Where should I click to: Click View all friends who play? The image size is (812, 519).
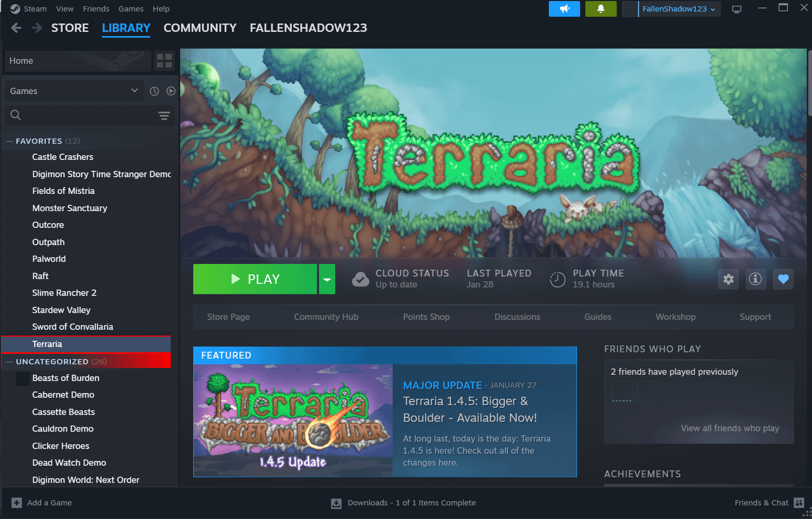[729, 428]
